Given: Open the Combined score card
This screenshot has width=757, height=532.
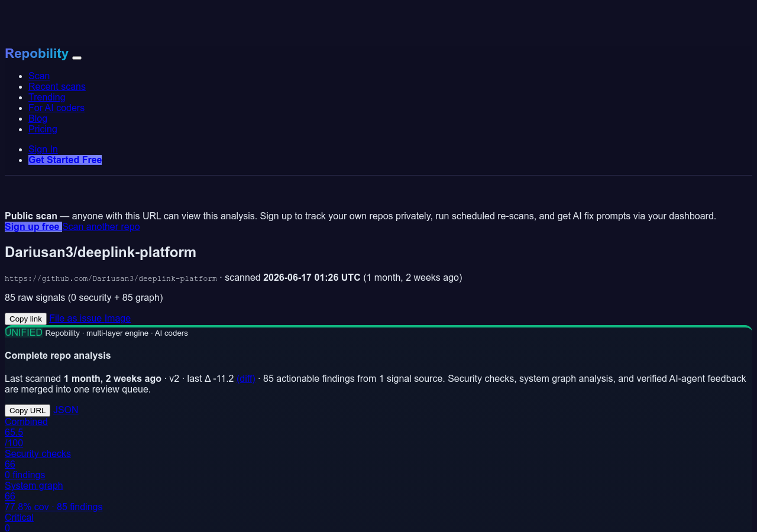Looking at the screenshot, I should 26,432.
